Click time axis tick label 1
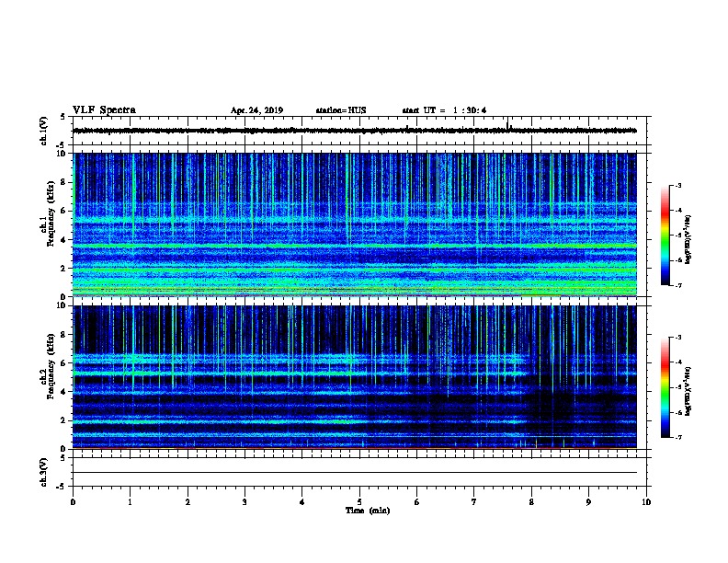 point(131,502)
